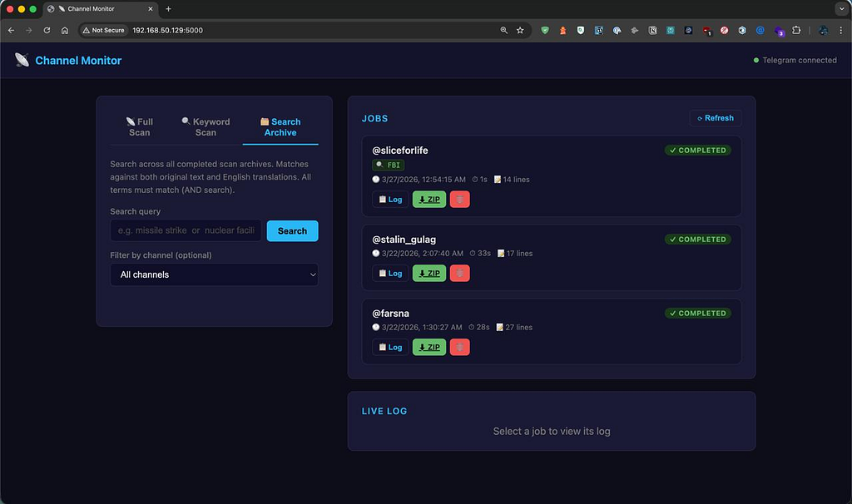The image size is (852, 504).
Task: Click the blue Search button
Action: coord(292,231)
